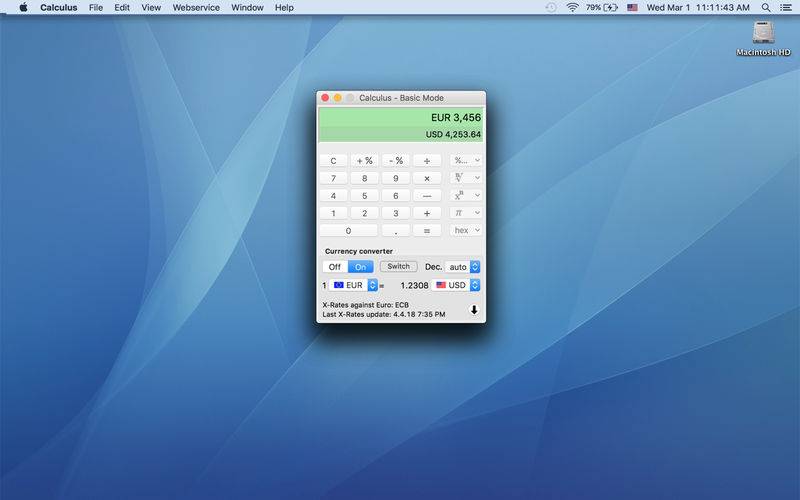The image size is (800, 500).
Task: Open the Dec. auto decimals dropdown
Action: [x=462, y=267]
